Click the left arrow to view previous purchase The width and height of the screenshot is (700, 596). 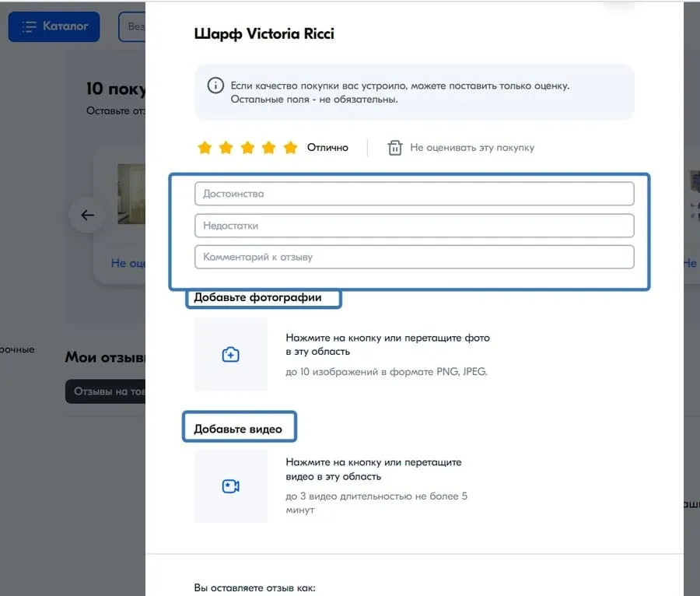(86, 215)
